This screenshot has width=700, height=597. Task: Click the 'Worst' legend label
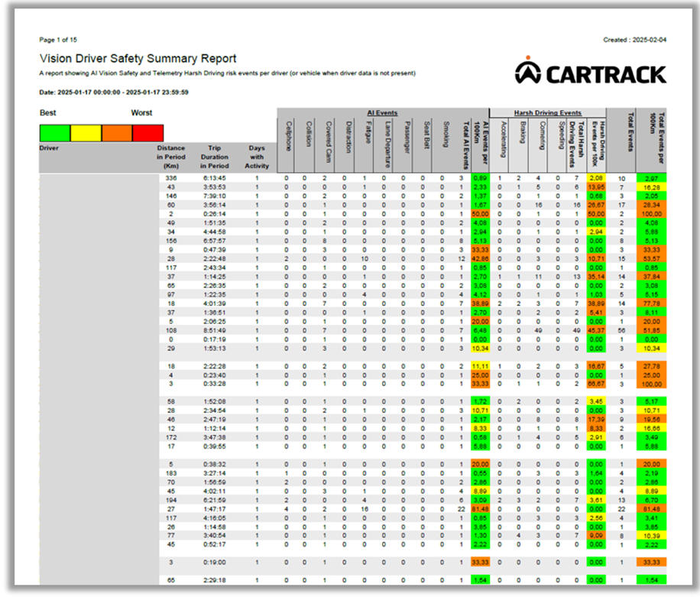pos(141,113)
